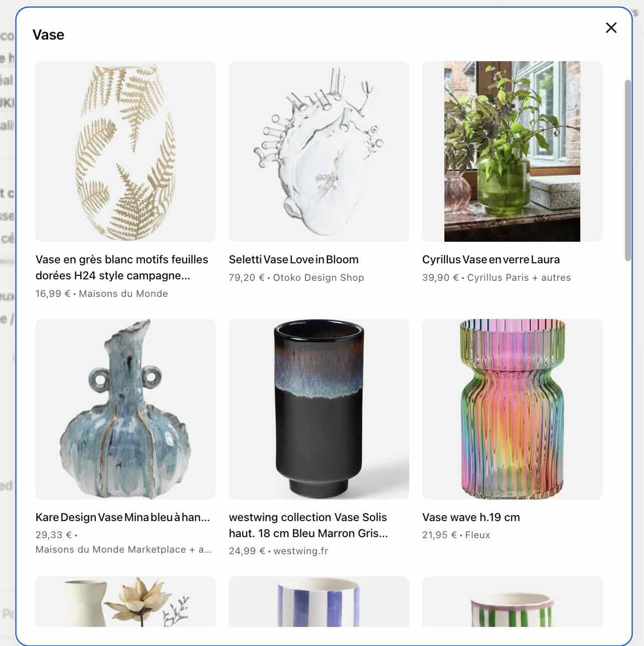Open the blue Kare Design Mina vase image

125,409
